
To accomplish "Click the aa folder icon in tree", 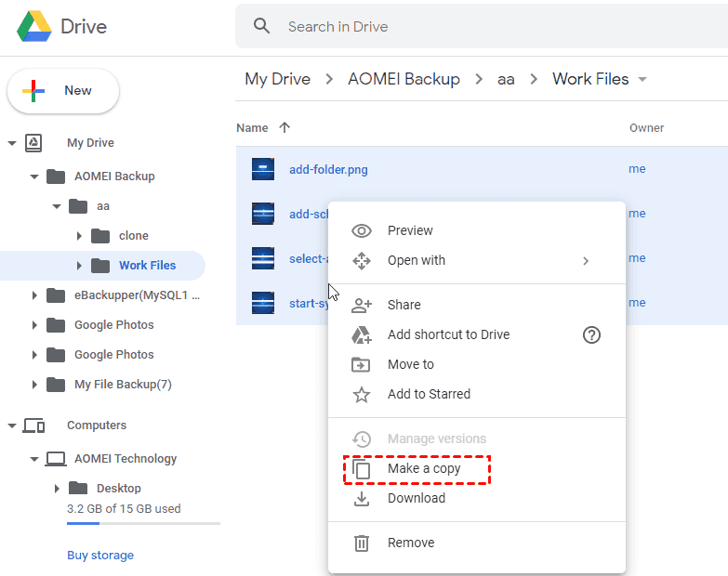I will point(78,206).
